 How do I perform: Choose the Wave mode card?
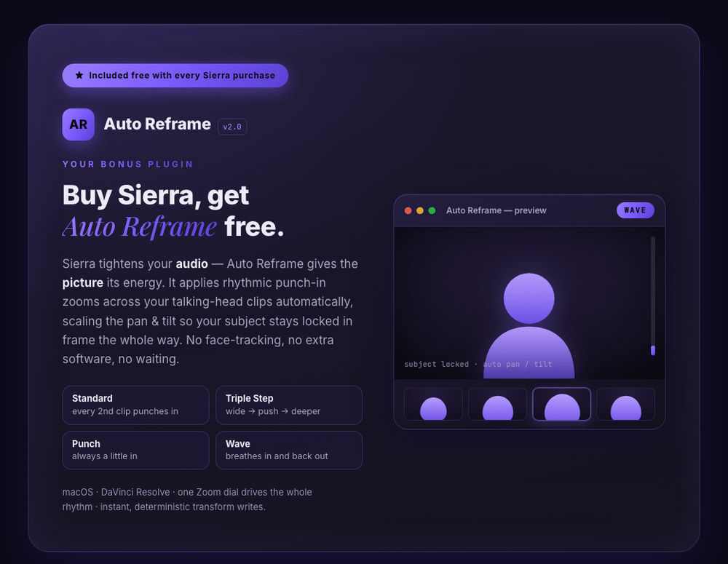tap(289, 450)
